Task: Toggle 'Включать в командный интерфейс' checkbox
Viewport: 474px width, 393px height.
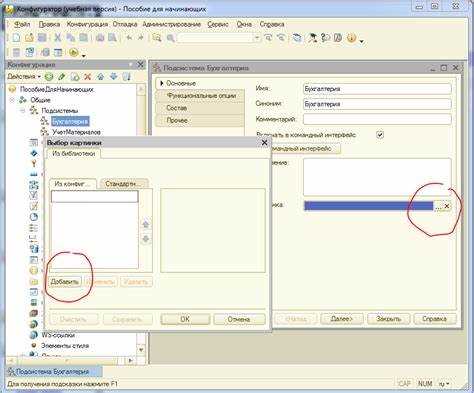Action: pyautogui.click(x=380, y=135)
